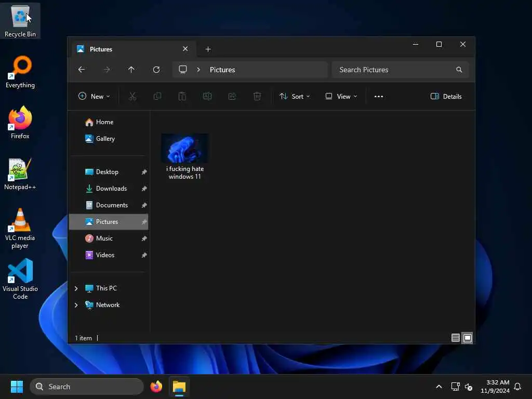
Task: Expand the Network tree node
Action: [76, 305]
